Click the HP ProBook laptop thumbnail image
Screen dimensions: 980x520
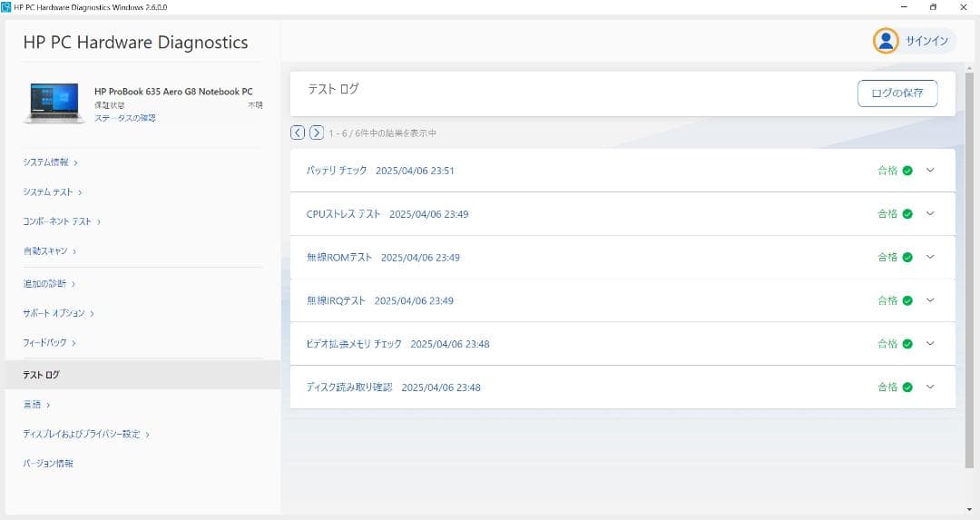tap(56, 103)
